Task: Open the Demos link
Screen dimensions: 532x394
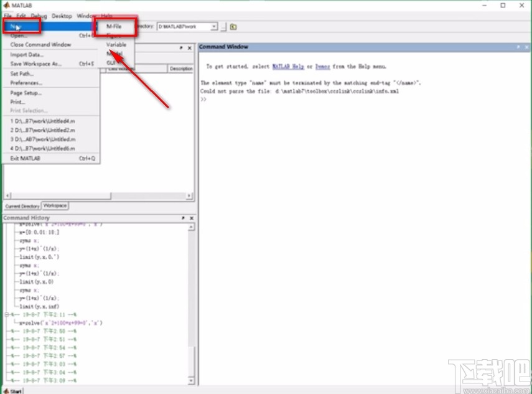Action: [322, 66]
